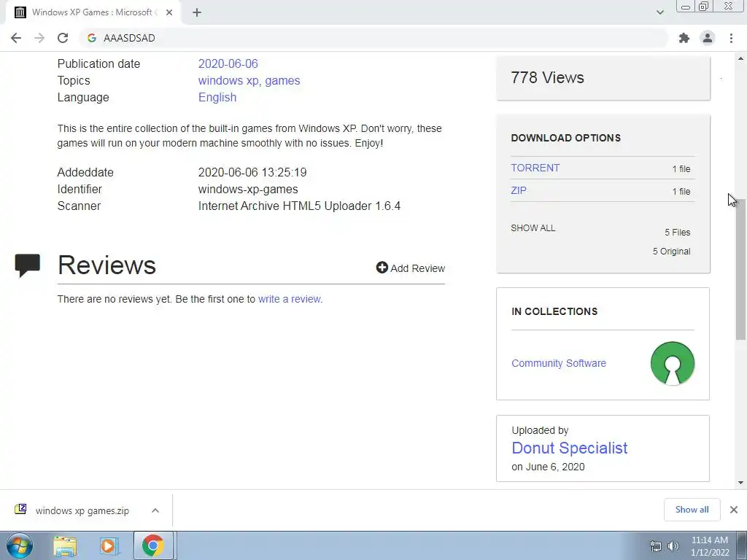Viewport: 747px width, 560px height.
Task: Click Show all downloads button
Action: [x=692, y=510]
